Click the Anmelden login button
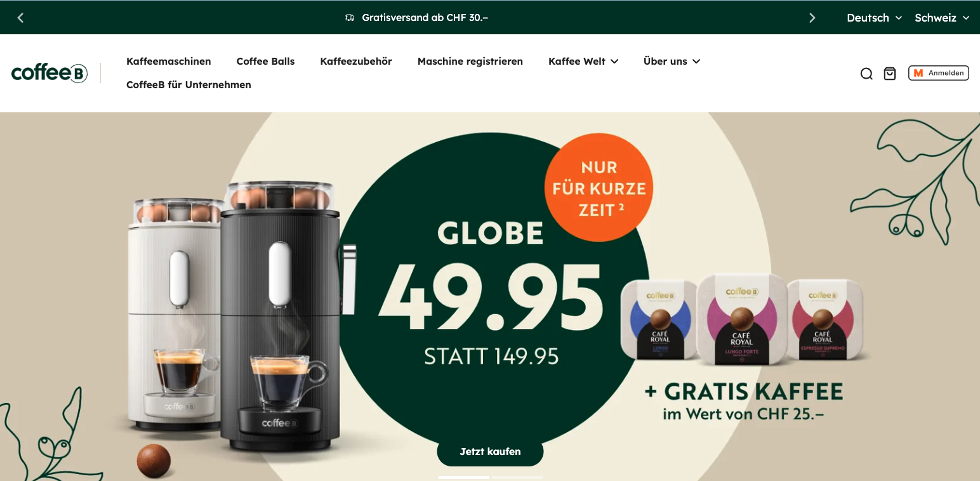Viewport: 980px width, 481px height. click(939, 73)
